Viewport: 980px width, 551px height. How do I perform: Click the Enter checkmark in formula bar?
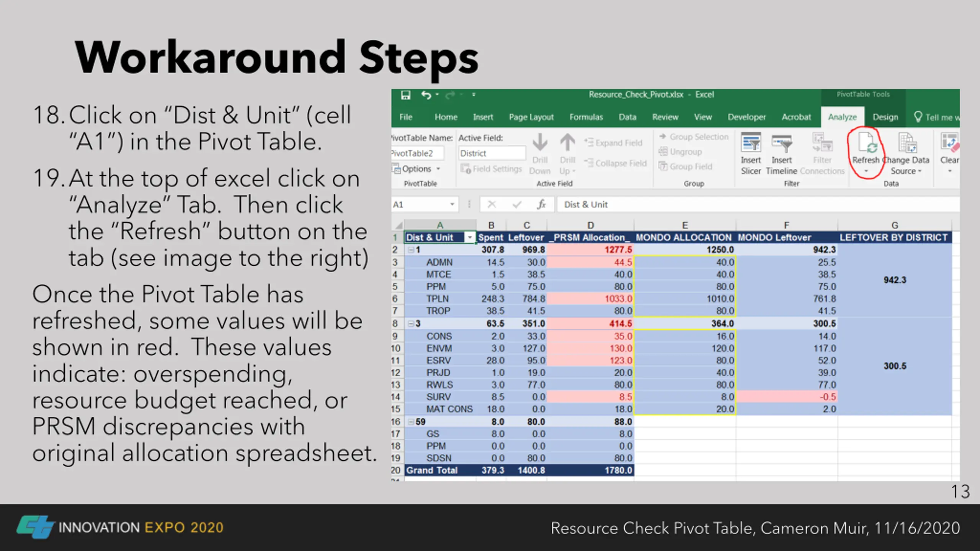click(517, 205)
